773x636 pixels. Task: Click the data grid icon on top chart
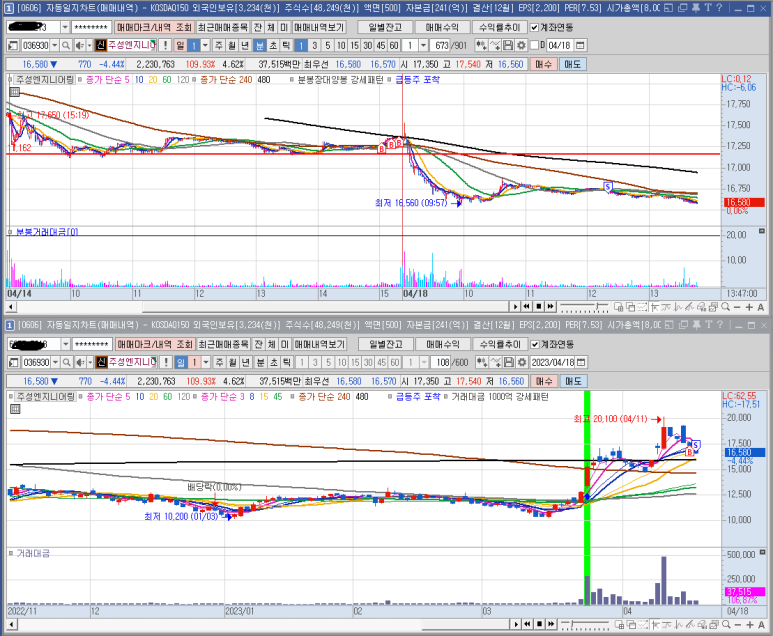15,92
